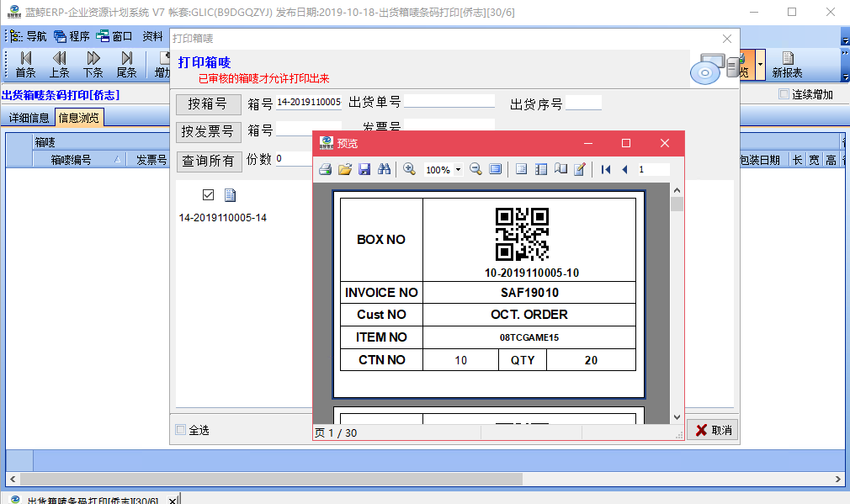Viewport: 850px width, 504px height.
Task: Click the 长 column header
Action: click(x=798, y=160)
